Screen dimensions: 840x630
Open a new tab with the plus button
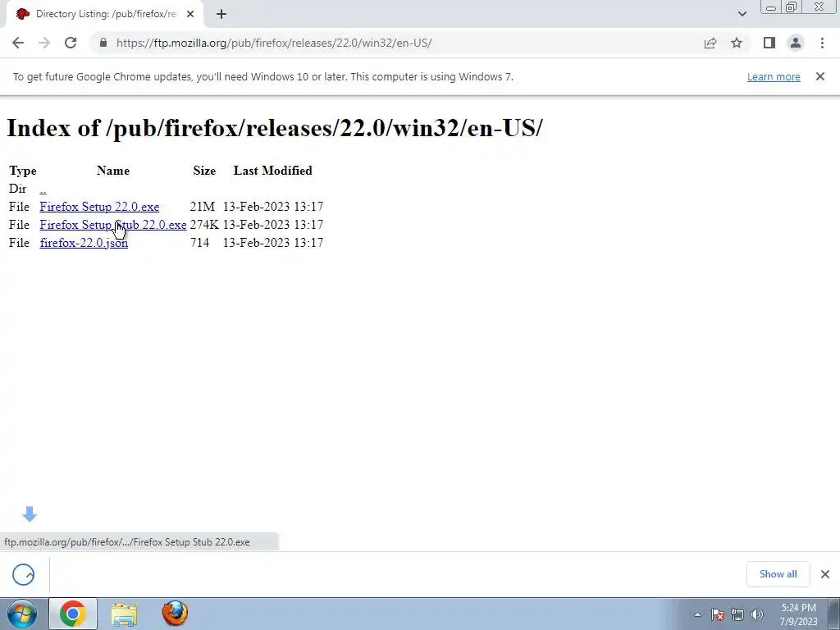(x=221, y=14)
